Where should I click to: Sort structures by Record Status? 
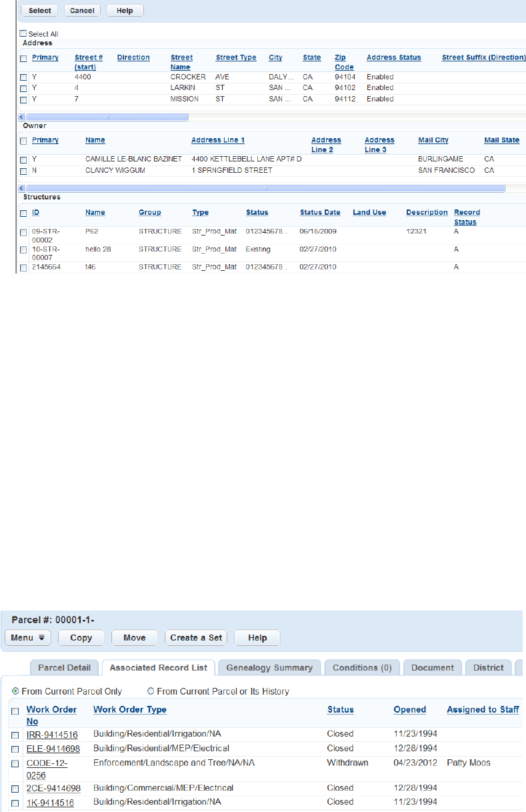point(467,217)
